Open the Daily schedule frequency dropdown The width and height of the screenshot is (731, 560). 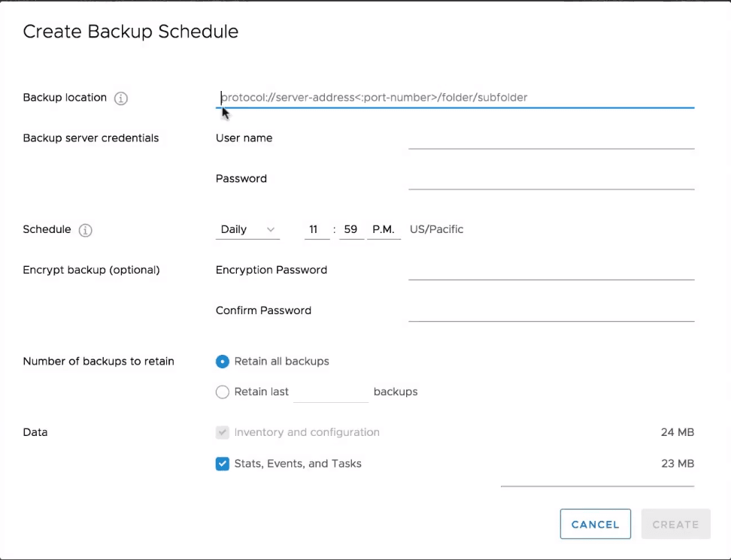click(247, 230)
